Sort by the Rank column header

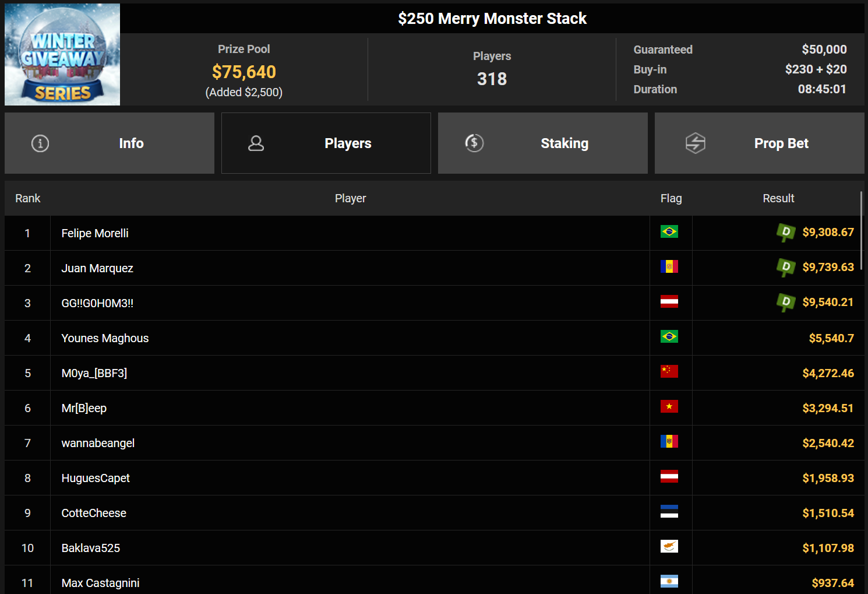coord(28,199)
